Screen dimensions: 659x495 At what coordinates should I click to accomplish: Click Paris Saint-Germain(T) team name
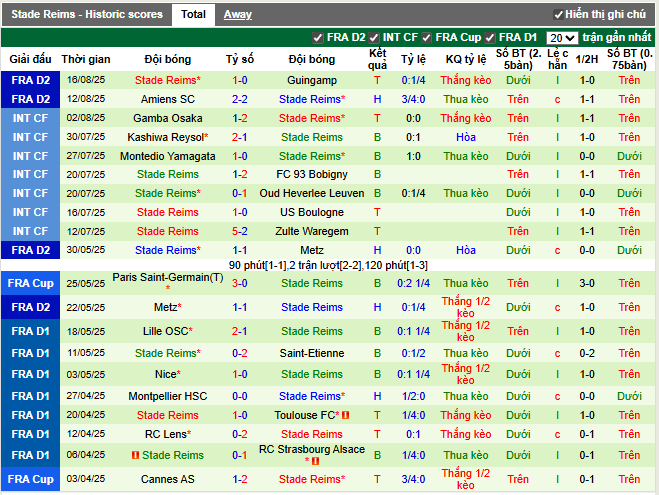[168, 277]
